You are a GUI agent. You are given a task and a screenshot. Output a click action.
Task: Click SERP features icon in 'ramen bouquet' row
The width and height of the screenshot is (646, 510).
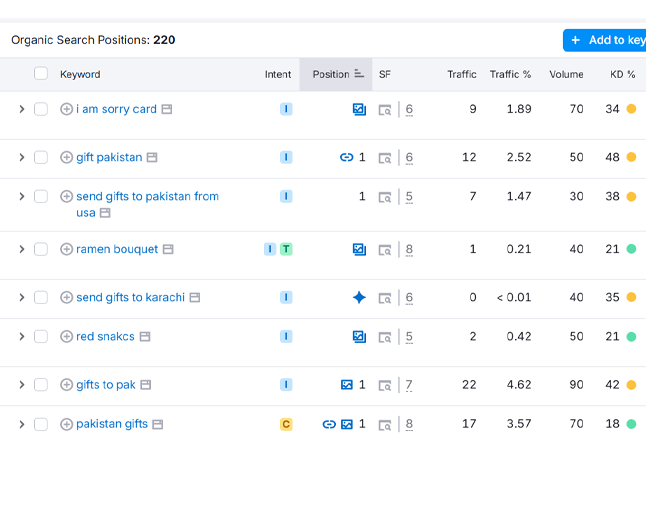pyautogui.click(x=385, y=249)
